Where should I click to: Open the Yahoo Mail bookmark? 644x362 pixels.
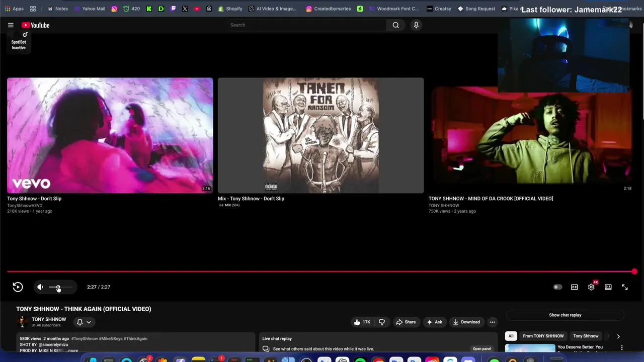pyautogui.click(x=90, y=9)
